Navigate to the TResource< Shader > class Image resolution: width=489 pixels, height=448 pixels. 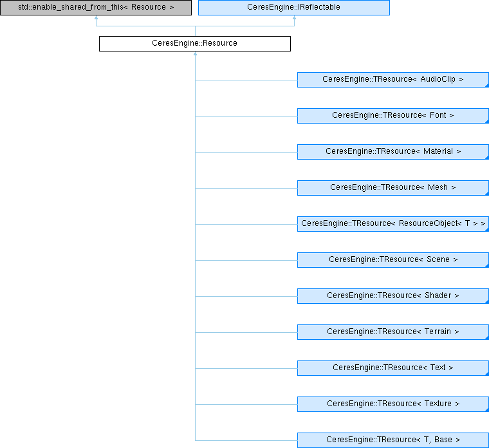pyautogui.click(x=392, y=296)
